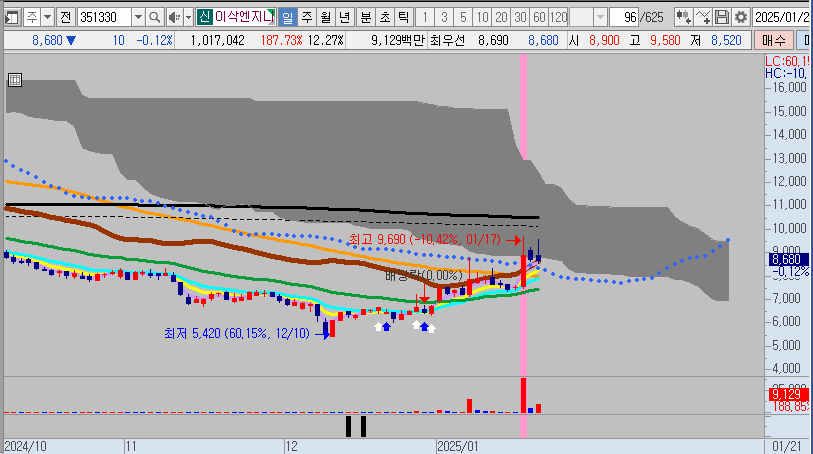This screenshot has width=813, height=454.
Task: Select the 10 interval button
Action: tap(483, 17)
